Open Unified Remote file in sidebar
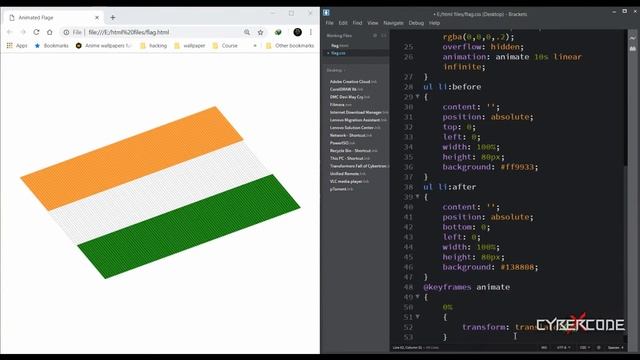Image resolution: width=640 pixels, height=360 pixels. click(x=347, y=174)
